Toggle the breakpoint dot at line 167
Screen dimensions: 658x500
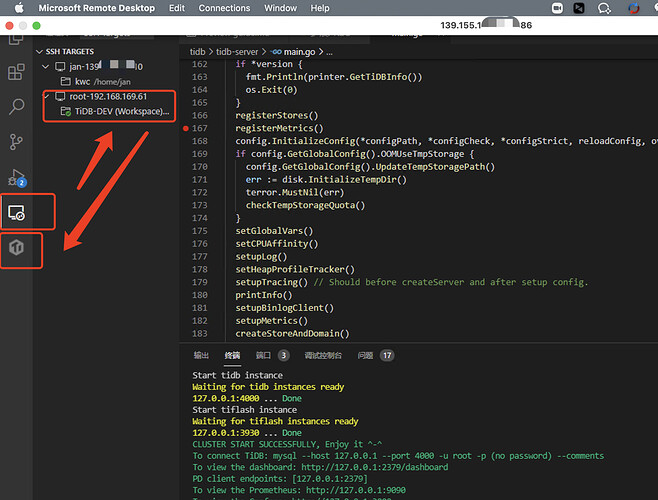[x=185, y=128]
